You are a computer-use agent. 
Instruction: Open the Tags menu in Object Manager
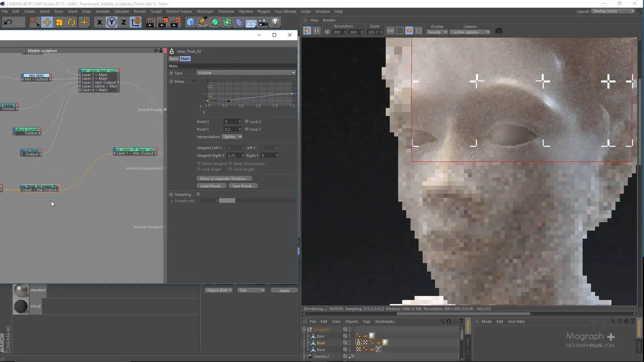tap(367, 321)
